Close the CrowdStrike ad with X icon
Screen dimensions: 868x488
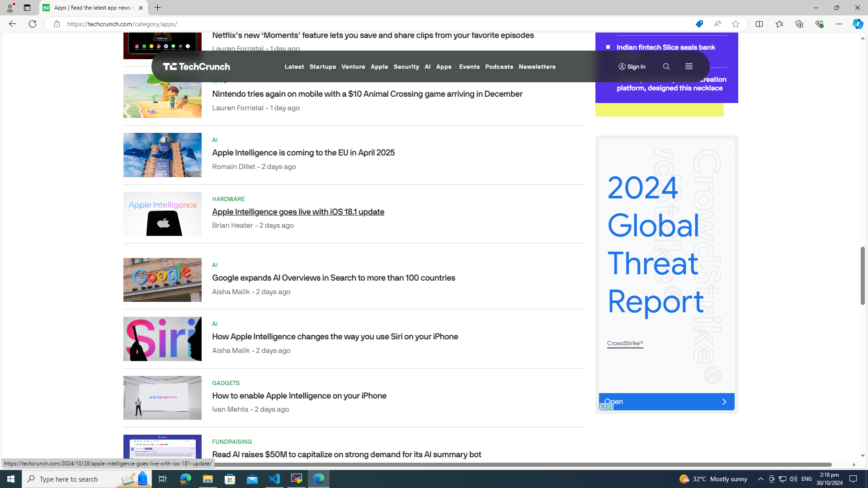click(x=602, y=407)
